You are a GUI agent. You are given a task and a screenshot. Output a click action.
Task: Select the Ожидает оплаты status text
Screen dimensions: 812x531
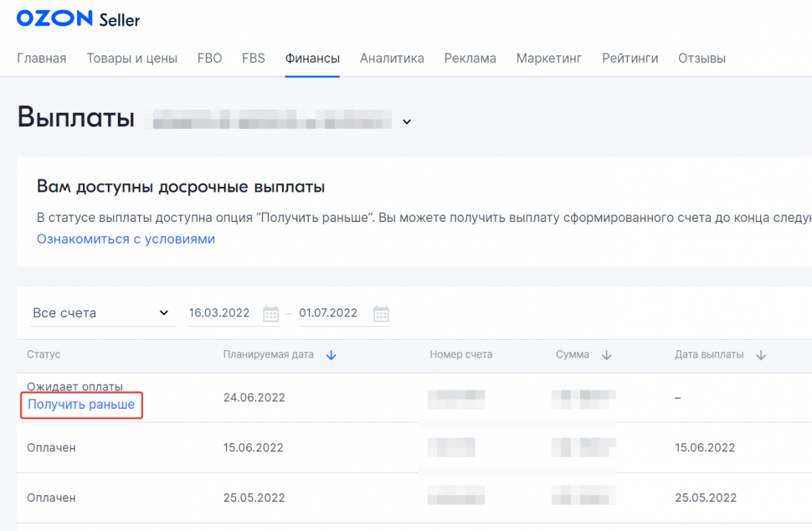[x=75, y=386]
